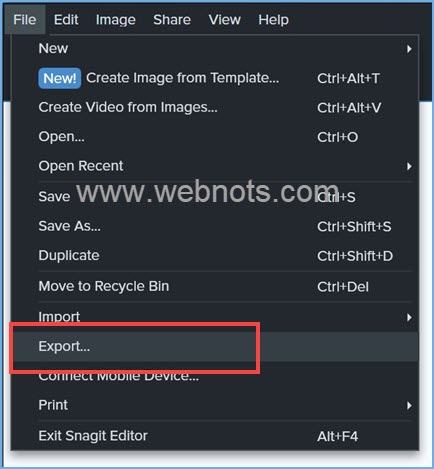
Task: Select the Open... menu entry
Action: [x=215, y=137]
